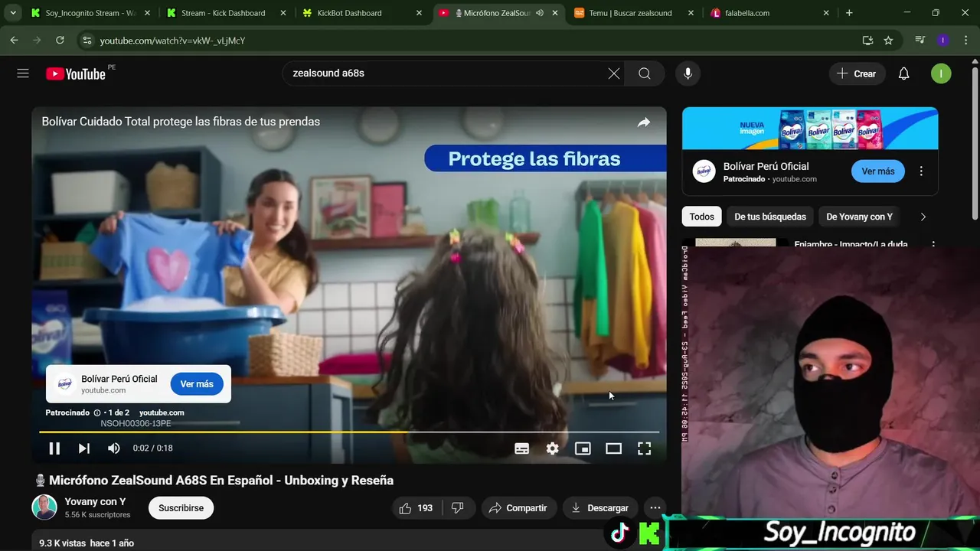Start voice search with microphone
The width and height of the screenshot is (980, 551).
(688, 73)
